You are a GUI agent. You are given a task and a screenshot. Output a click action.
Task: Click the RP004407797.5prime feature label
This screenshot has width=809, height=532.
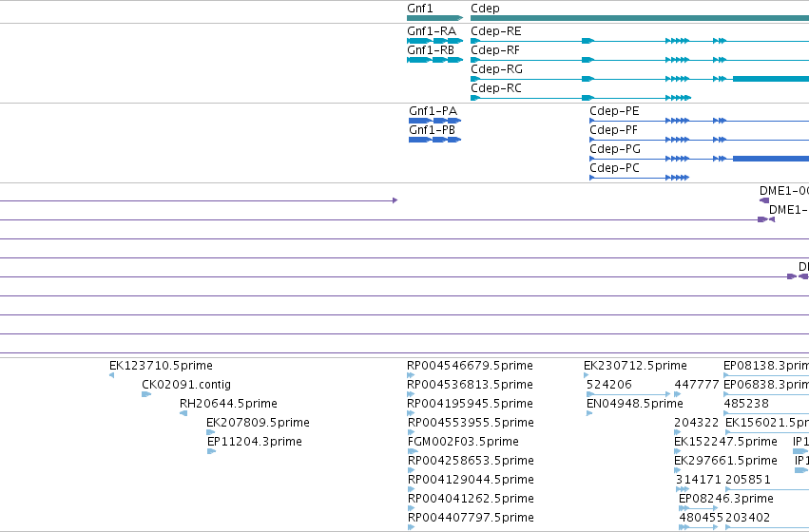pos(471,518)
